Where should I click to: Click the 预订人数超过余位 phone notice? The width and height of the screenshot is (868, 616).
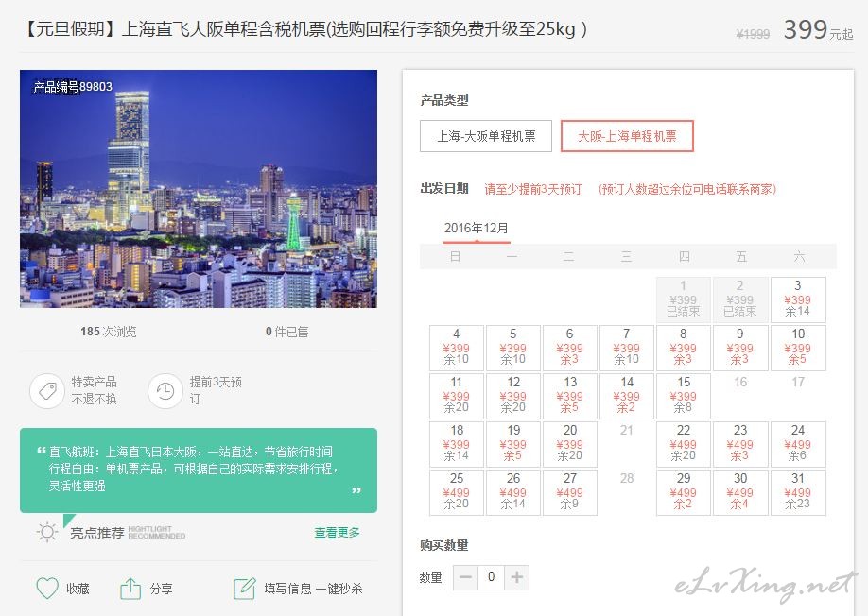click(x=687, y=189)
